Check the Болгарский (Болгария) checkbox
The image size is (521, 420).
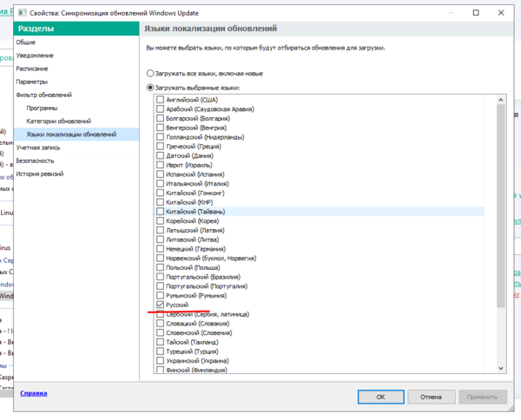(160, 118)
